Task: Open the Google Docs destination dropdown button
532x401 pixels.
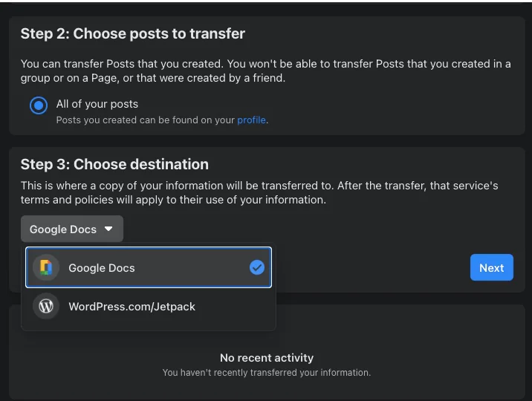Action: [72, 229]
